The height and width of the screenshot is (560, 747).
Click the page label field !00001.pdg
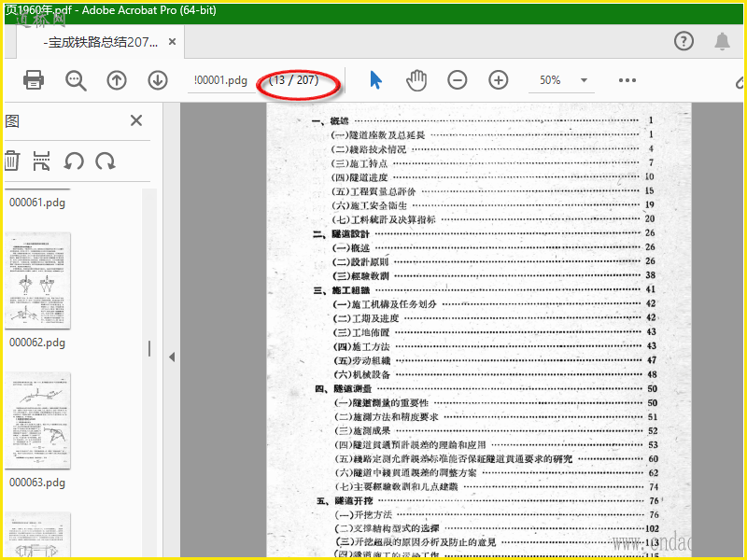(220, 80)
